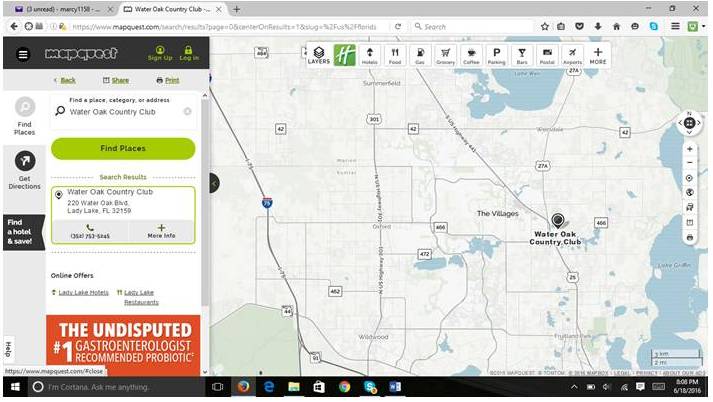Click the browser back arrow
Screen dimensions: 713x402
tap(14, 27)
